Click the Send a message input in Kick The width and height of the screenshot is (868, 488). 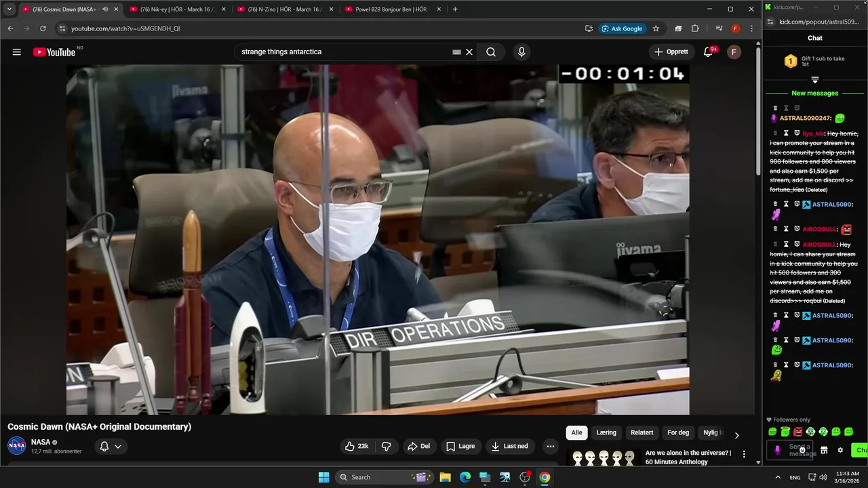(790, 450)
